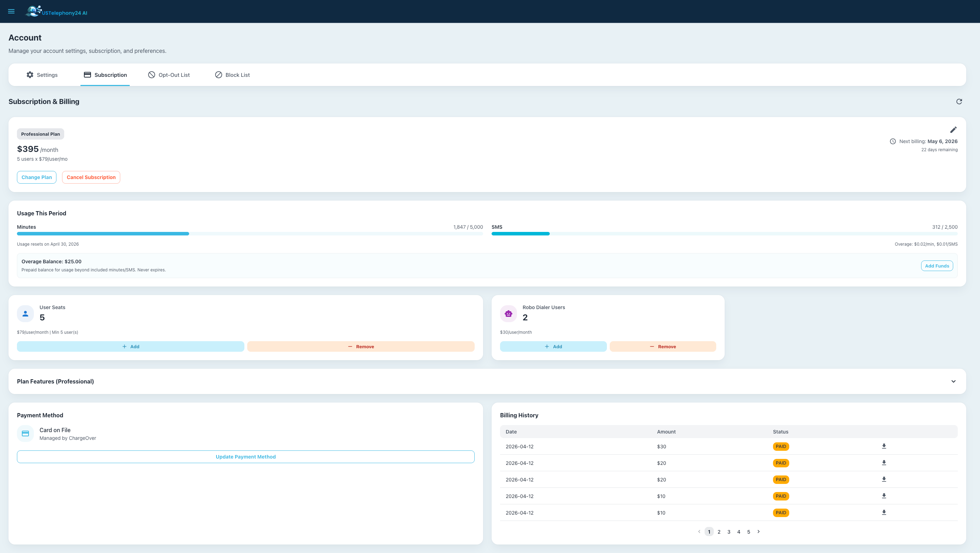
Task: Download the first $20 invoice
Action: click(884, 463)
